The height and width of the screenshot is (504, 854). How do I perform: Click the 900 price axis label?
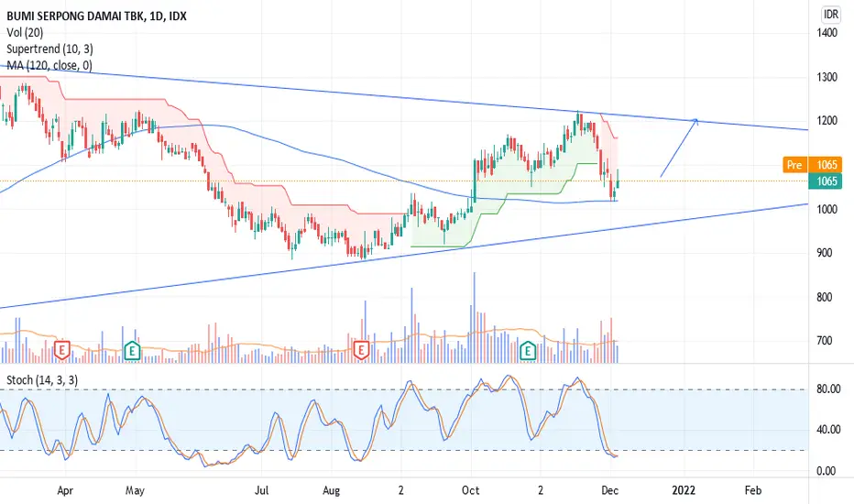[x=824, y=253]
